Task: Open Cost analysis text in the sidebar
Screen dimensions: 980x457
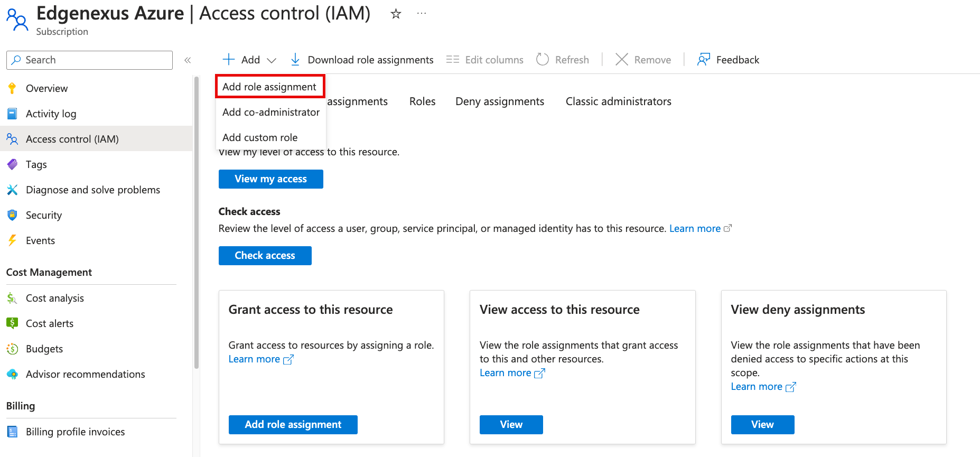Action: (55, 298)
